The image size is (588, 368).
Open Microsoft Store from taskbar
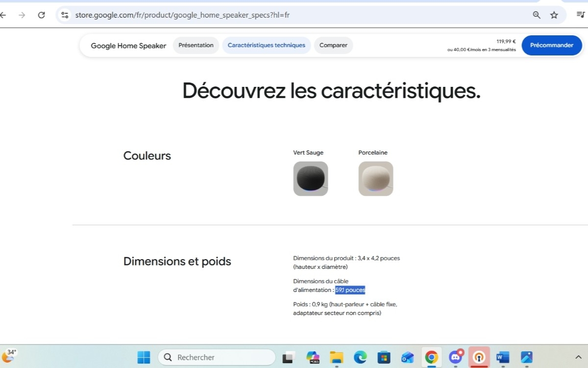[384, 357]
